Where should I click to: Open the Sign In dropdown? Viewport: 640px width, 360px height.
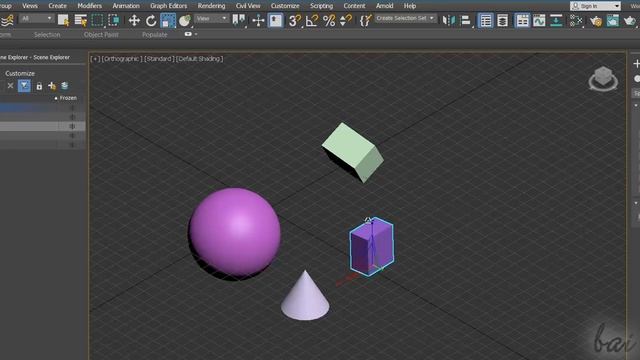[x=596, y=6]
